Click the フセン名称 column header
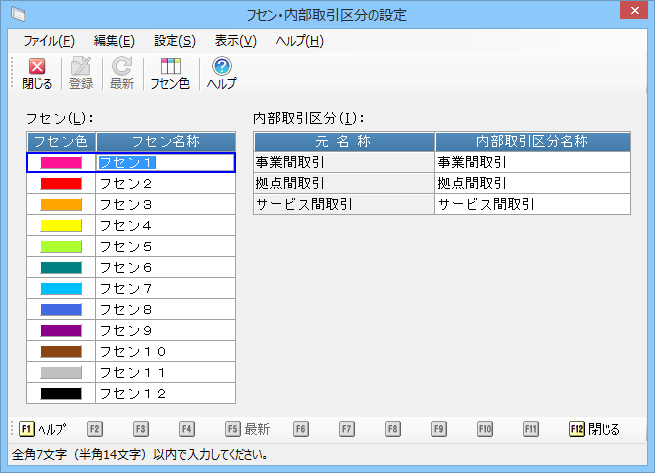 tap(165, 142)
